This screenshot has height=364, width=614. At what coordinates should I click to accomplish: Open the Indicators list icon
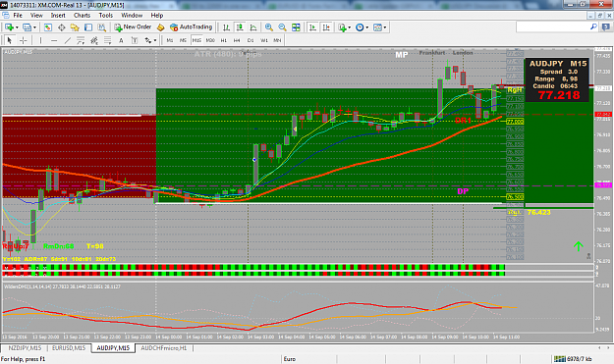(342, 27)
